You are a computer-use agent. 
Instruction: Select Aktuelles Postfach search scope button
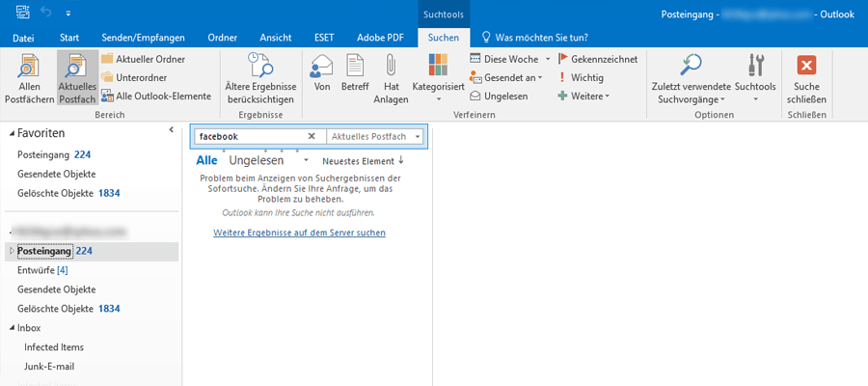point(77,78)
